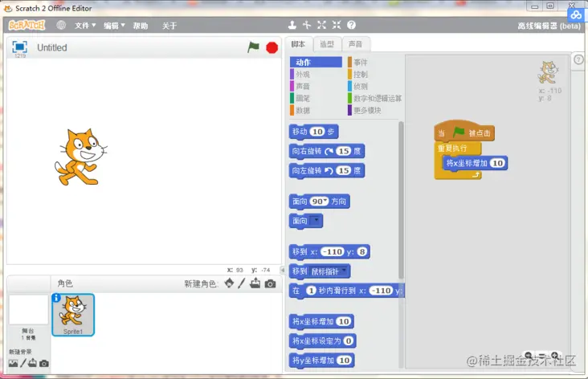
Task: Open the language globe icon
Action: [61, 25]
